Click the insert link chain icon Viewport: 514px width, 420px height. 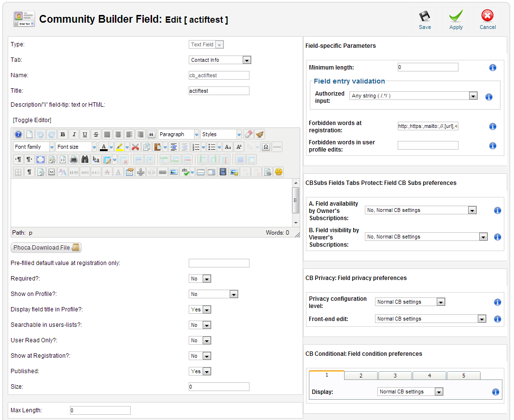tap(163, 172)
